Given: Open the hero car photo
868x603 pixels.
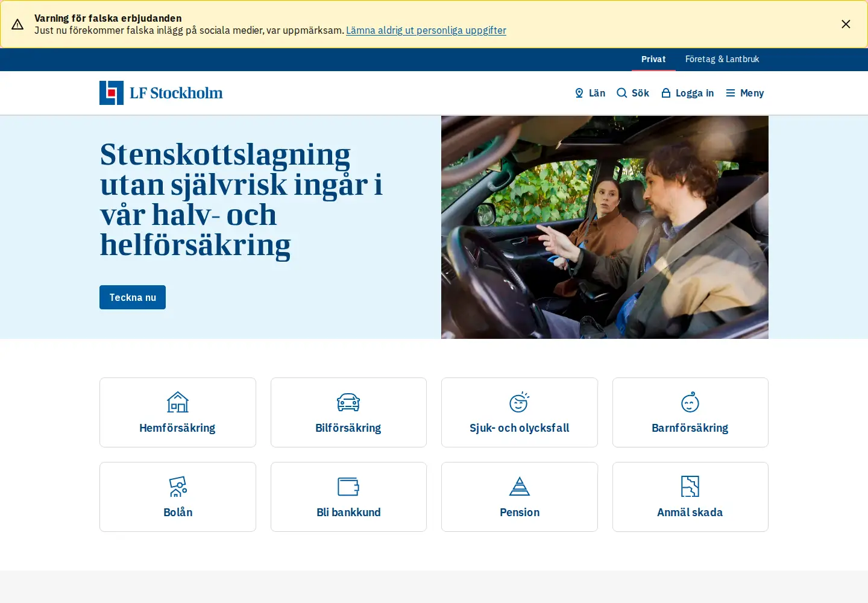Looking at the screenshot, I should 605,227.
